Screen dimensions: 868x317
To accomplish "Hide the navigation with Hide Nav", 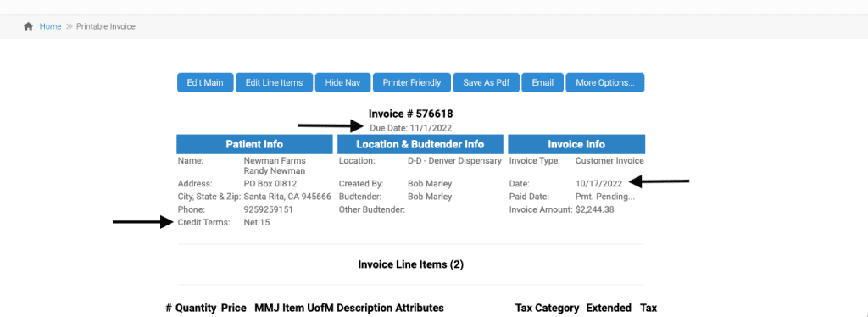I will (x=342, y=82).
